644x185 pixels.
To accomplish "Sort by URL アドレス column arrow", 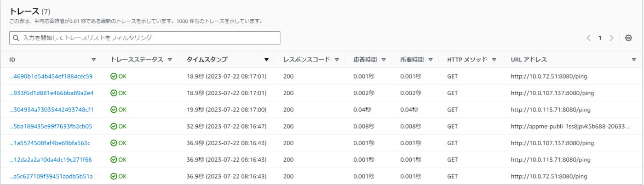I will point(633,60).
